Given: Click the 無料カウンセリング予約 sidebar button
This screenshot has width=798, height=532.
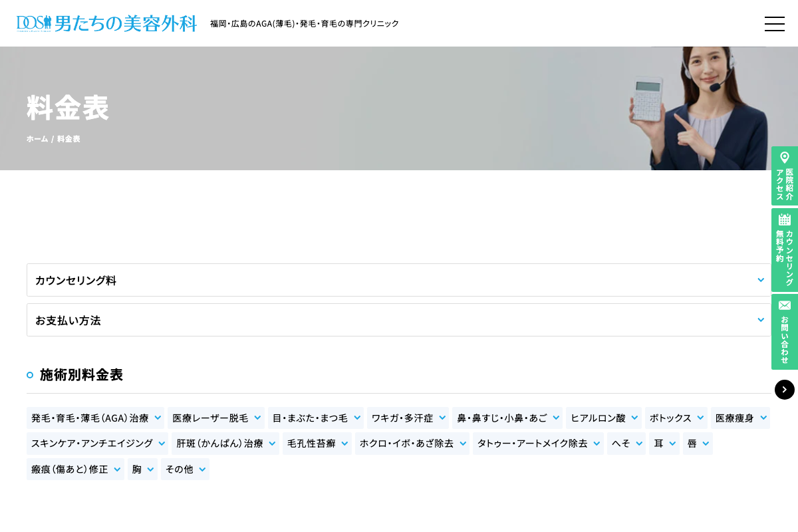Looking at the screenshot, I should coord(785,249).
